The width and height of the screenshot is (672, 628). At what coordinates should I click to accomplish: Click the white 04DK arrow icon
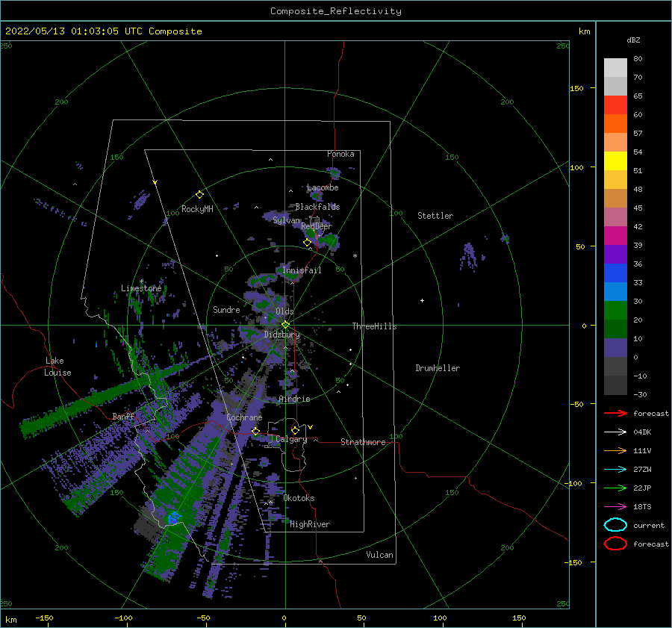coord(615,432)
